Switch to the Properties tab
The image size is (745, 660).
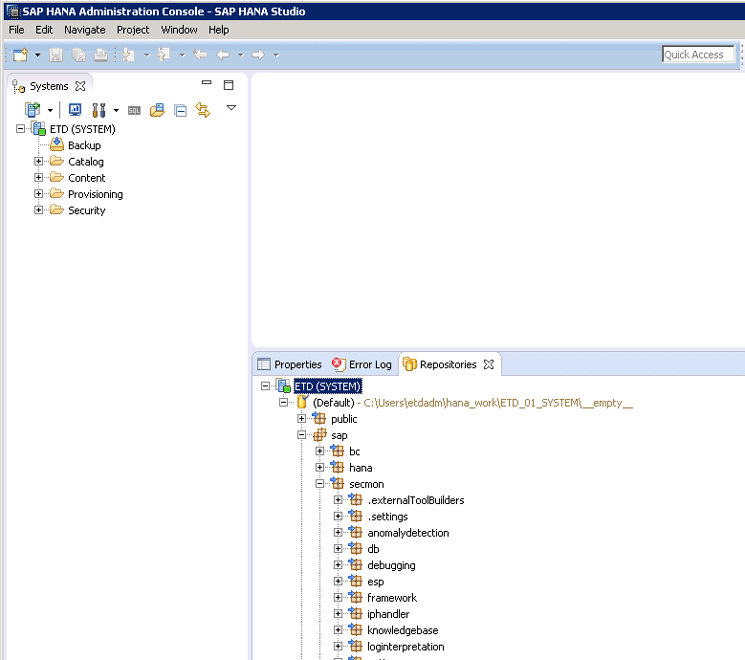[290, 365]
